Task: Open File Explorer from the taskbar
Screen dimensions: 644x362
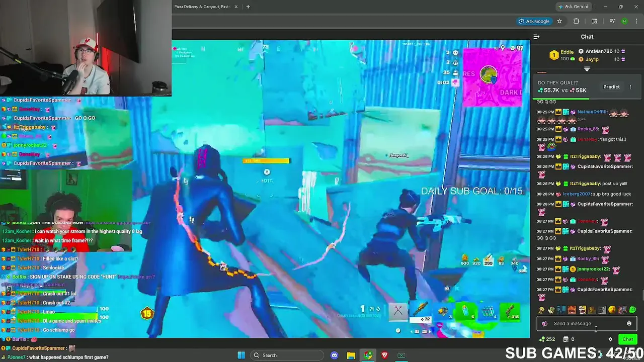Action: (351, 355)
